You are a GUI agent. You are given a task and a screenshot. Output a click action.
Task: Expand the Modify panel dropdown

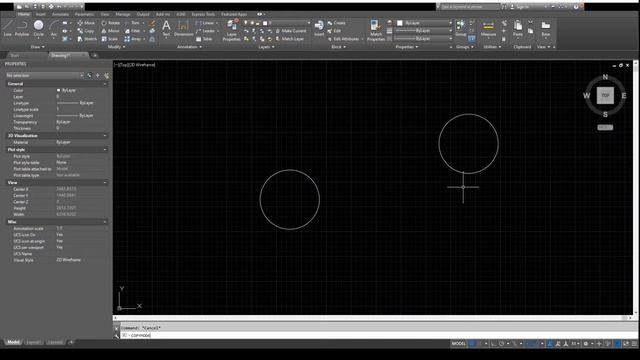116,47
